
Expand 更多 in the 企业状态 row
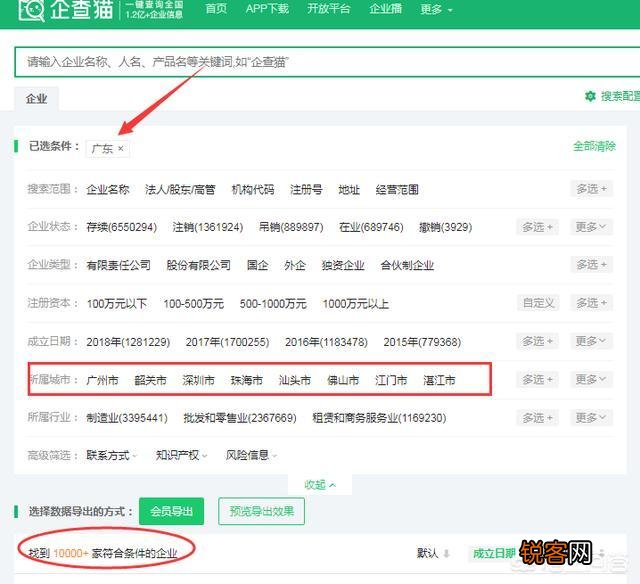(x=591, y=227)
